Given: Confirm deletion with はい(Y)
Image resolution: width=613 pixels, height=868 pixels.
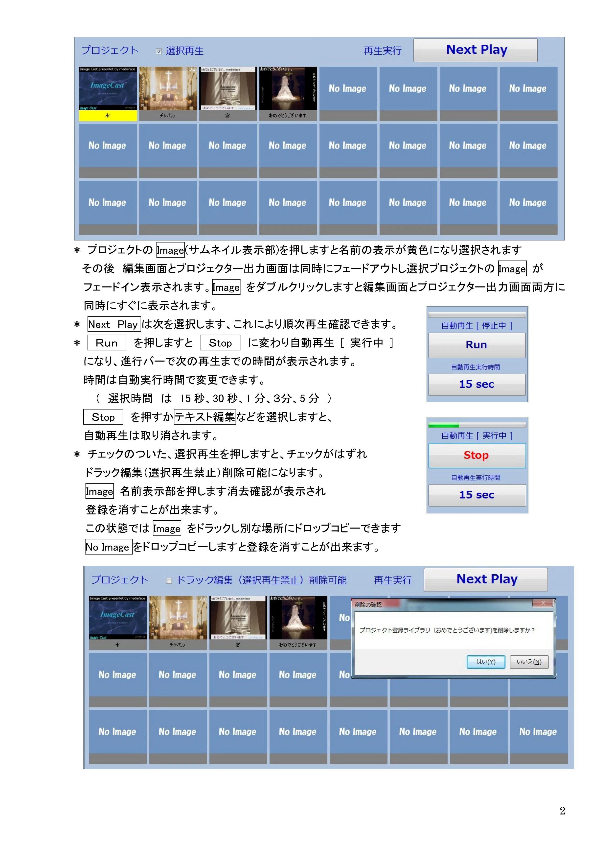Looking at the screenshot, I should click(x=486, y=662).
